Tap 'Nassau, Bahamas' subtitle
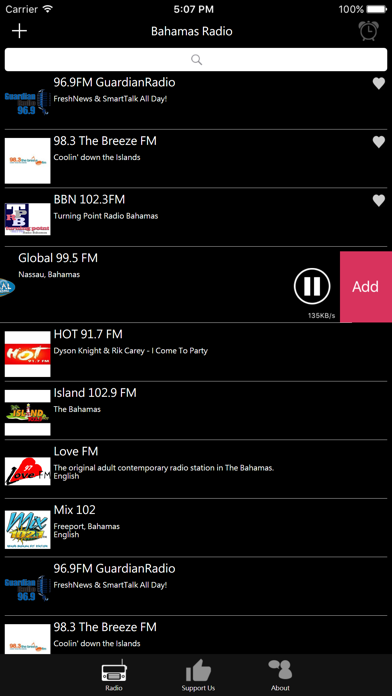This screenshot has width=392, height=696. pyautogui.click(x=49, y=275)
